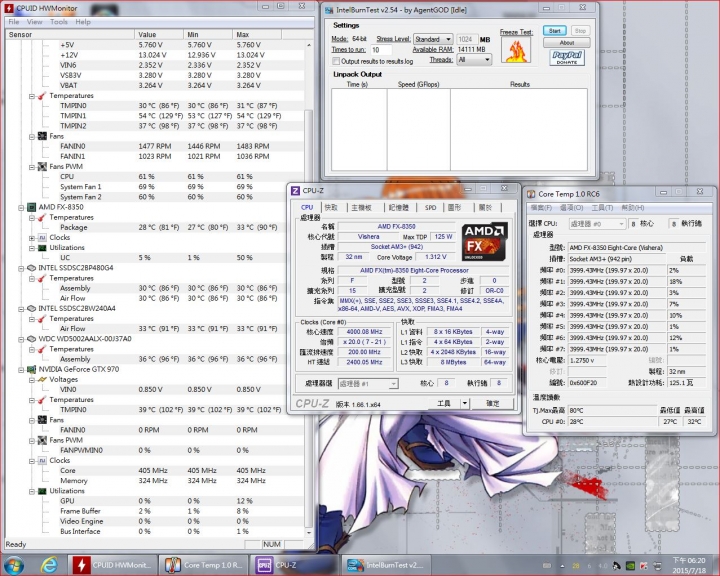Select the +12V voltage row
This screenshot has width=720, height=576.
pyautogui.click(x=155, y=55)
